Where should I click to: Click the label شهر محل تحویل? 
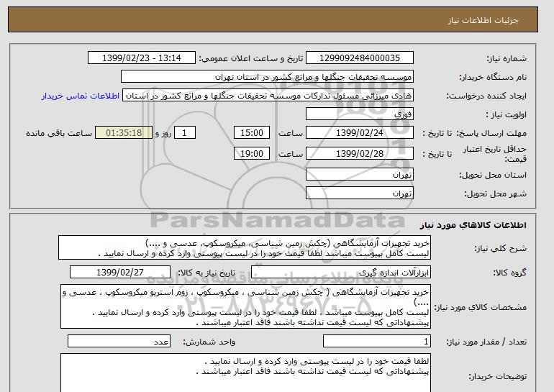[x=495, y=194]
